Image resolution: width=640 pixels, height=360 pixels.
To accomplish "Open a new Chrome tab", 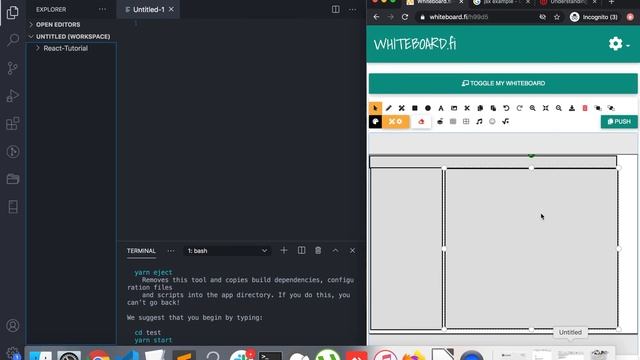I will pyautogui.click(x=611, y=2).
